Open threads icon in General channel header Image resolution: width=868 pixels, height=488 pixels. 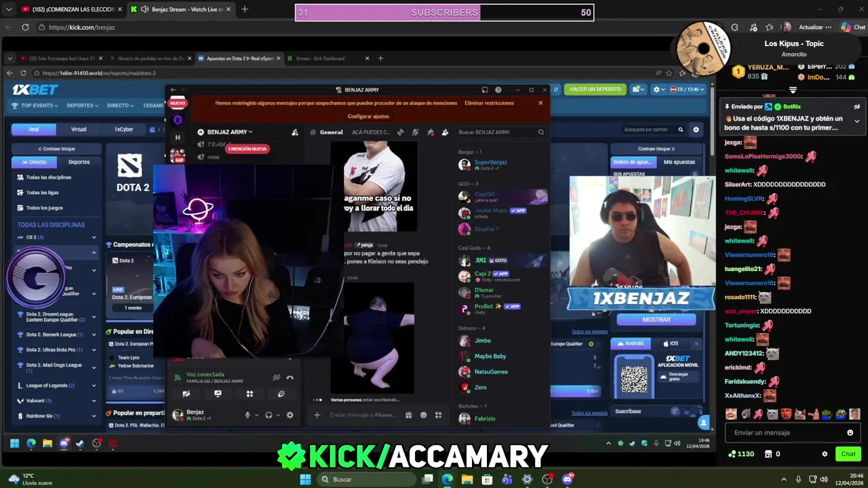(x=400, y=132)
